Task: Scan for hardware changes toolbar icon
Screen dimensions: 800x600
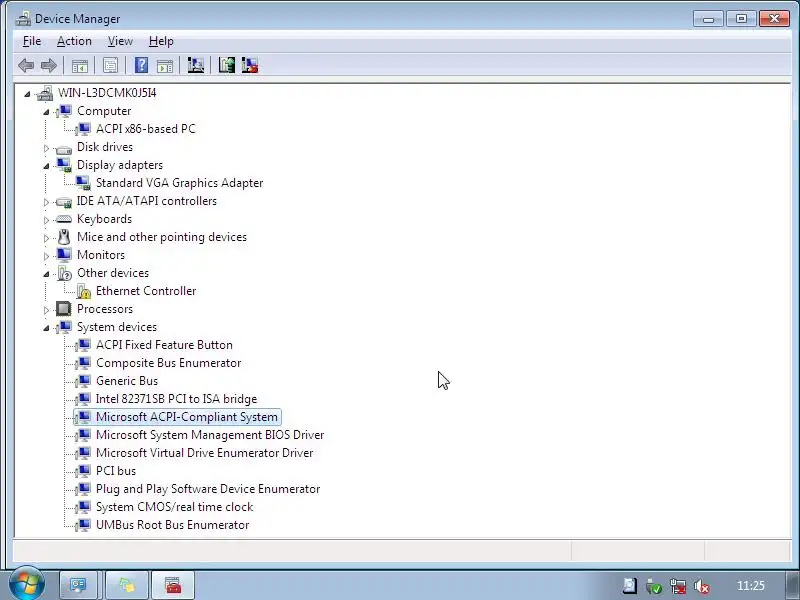Action: pyautogui.click(x=195, y=65)
